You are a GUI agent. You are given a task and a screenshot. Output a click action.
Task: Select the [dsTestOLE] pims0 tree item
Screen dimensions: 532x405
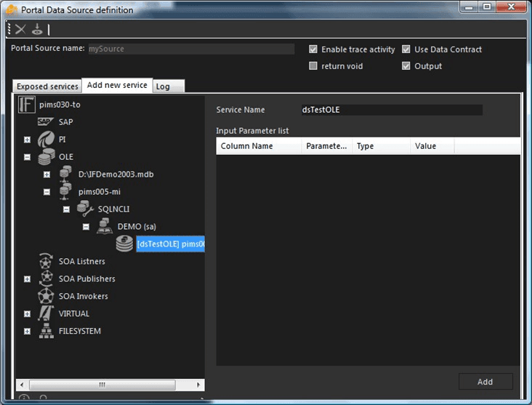pyautogui.click(x=170, y=244)
